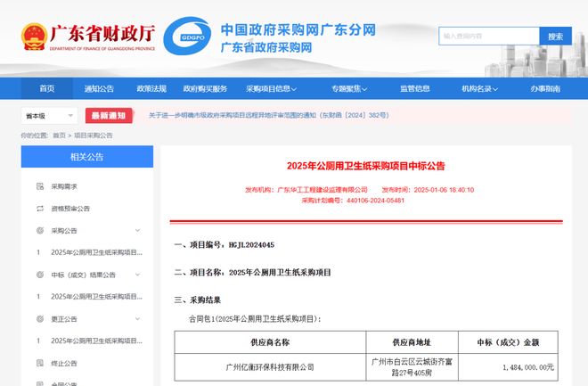588x386 pixels.
Task: Click 项目采购公告 in the breadcrumb
Action: (x=93, y=136)
